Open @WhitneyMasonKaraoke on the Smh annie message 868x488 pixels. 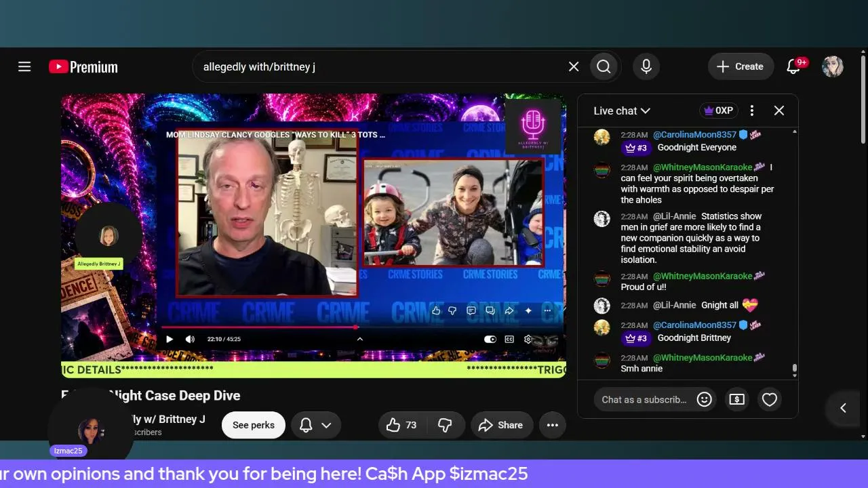(703, 358)
